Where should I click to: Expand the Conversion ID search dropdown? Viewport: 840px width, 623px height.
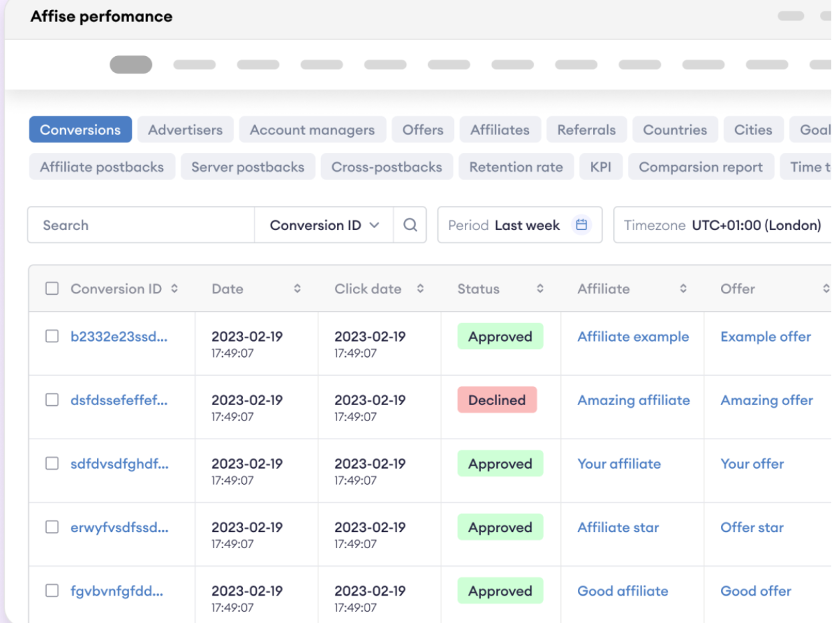[324, 225]
